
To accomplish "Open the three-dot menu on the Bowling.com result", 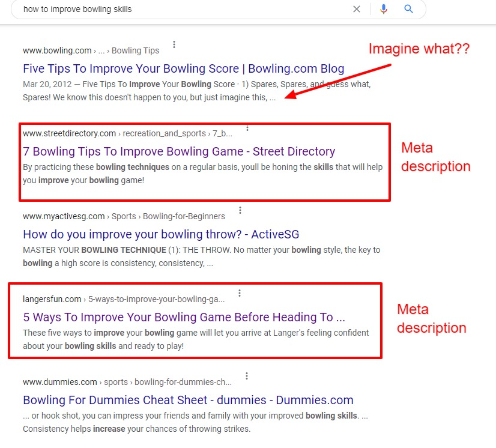I will [174, 44].
